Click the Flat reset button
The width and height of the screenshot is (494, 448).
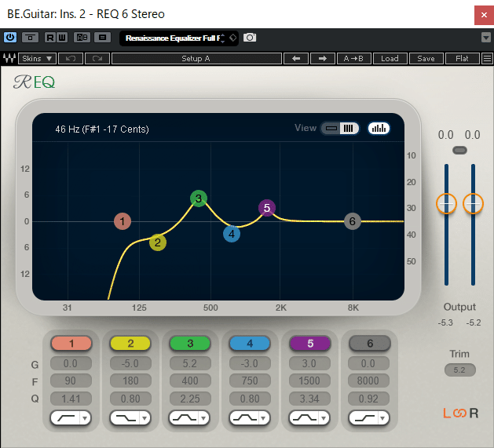coord(462,59)
